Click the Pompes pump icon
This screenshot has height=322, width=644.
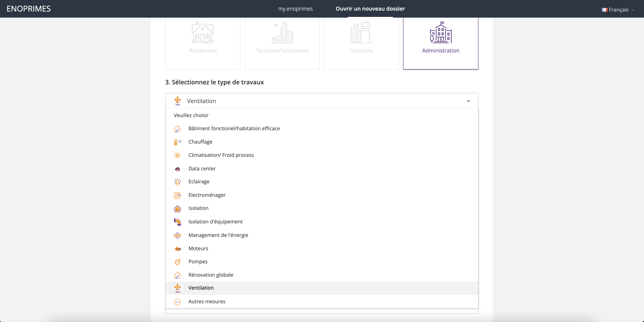pos(177,262)
